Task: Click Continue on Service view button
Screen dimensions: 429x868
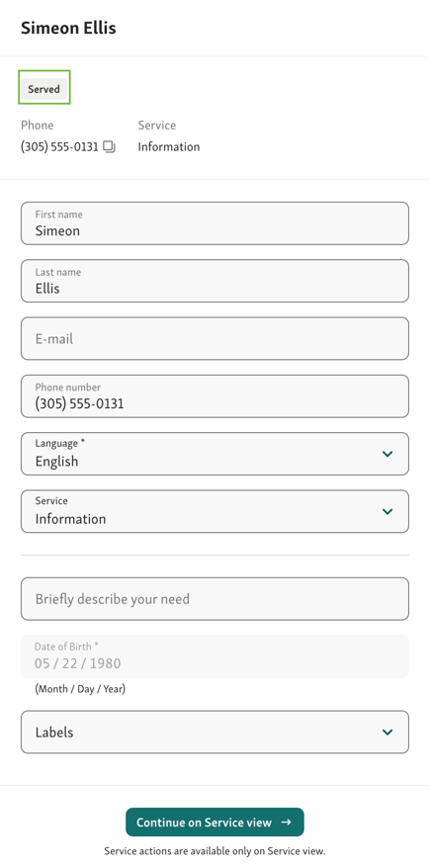Action: (214, 823)
